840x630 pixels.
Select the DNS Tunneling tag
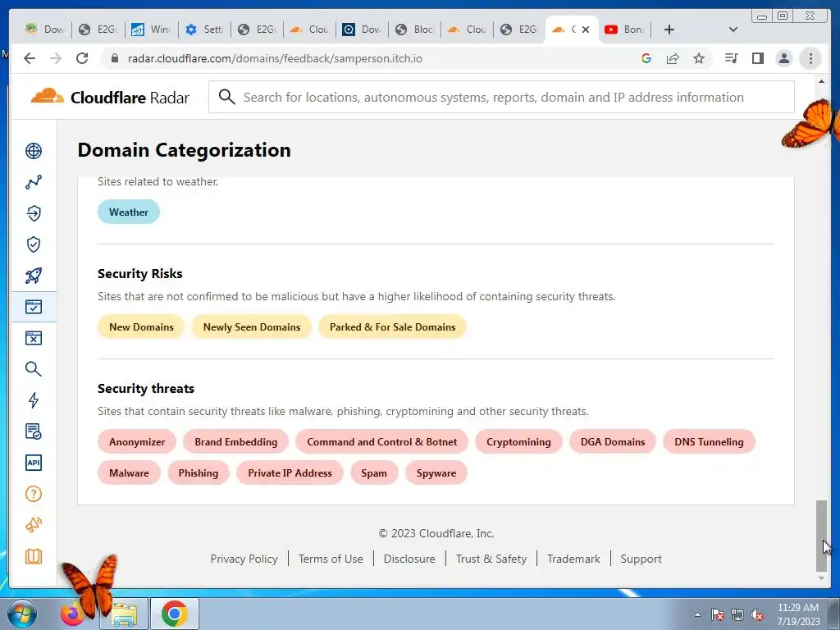709,442
